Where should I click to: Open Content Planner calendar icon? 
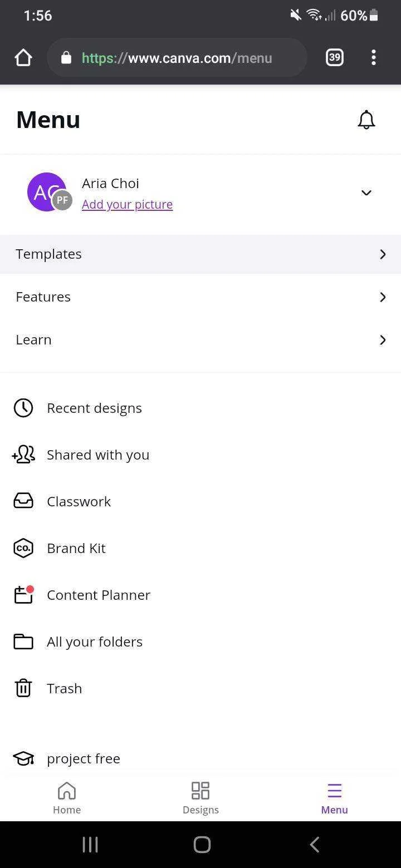coord(23,595)
